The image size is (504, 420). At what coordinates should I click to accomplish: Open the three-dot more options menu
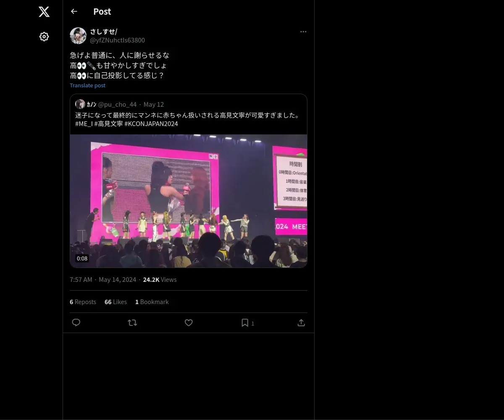[x=303, y=32]
